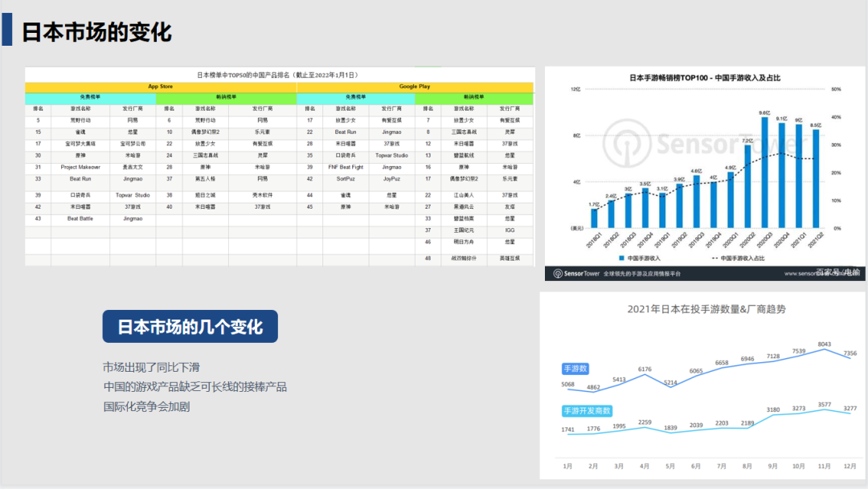Click the 王国纪元 cell
The height and width of the screenshot is (489, 868).
coord(464,230)
